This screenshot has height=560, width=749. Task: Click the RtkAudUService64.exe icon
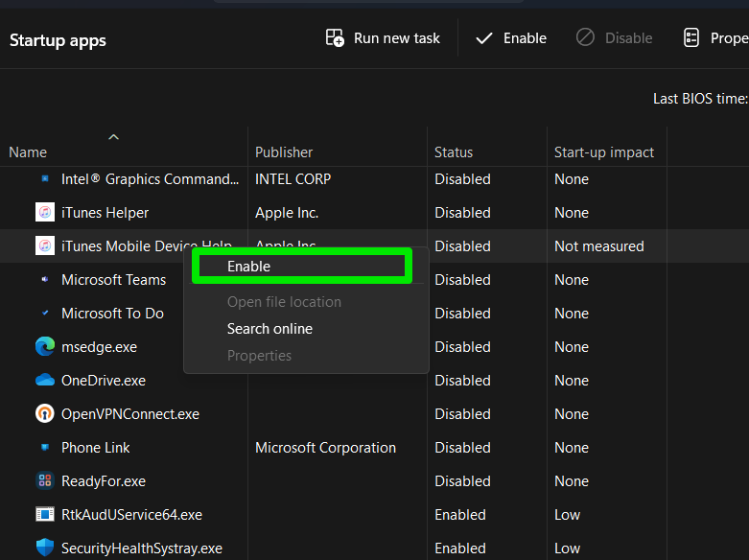45,514
